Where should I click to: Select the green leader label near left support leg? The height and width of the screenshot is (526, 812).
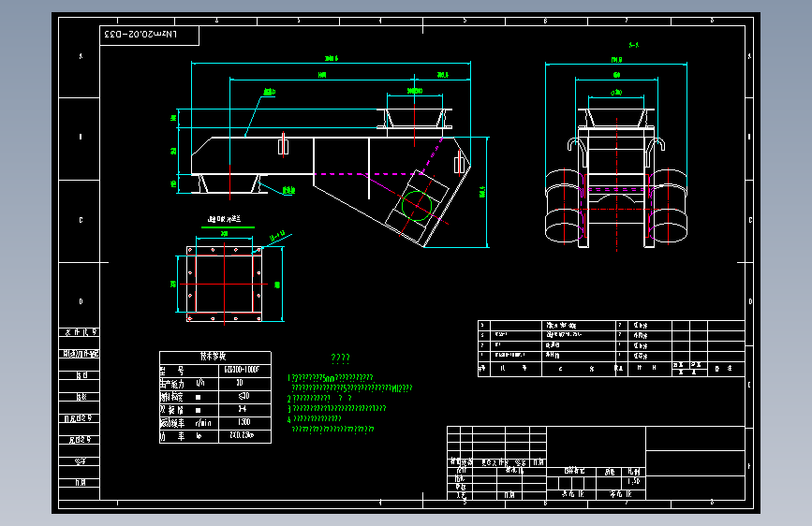pyautogui.click(x=288, y=191)
